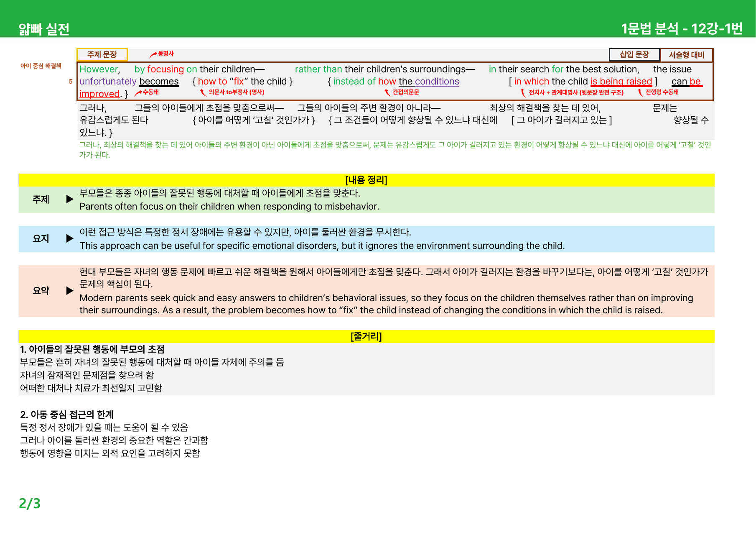Click the line 자녀의 잠재적인 문제점을 찾으려 함
The image size is (756, 535).
87,375
